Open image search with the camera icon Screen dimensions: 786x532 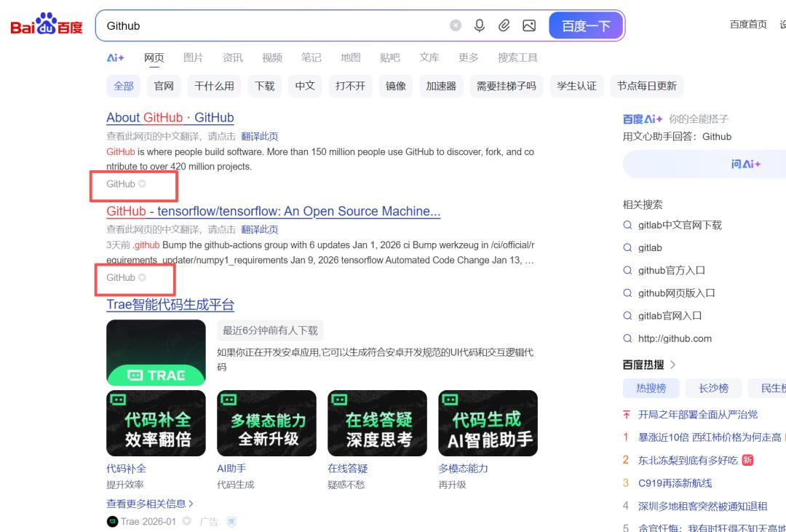(x=529, y=25)
